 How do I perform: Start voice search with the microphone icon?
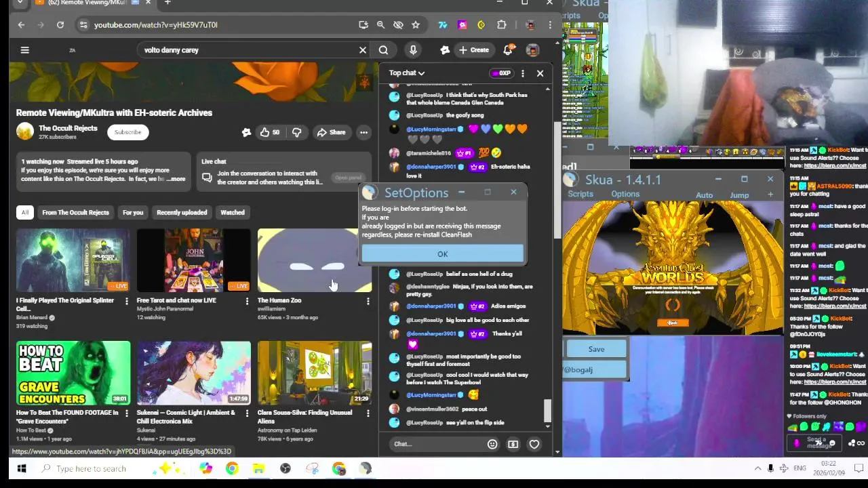[413, 49]
